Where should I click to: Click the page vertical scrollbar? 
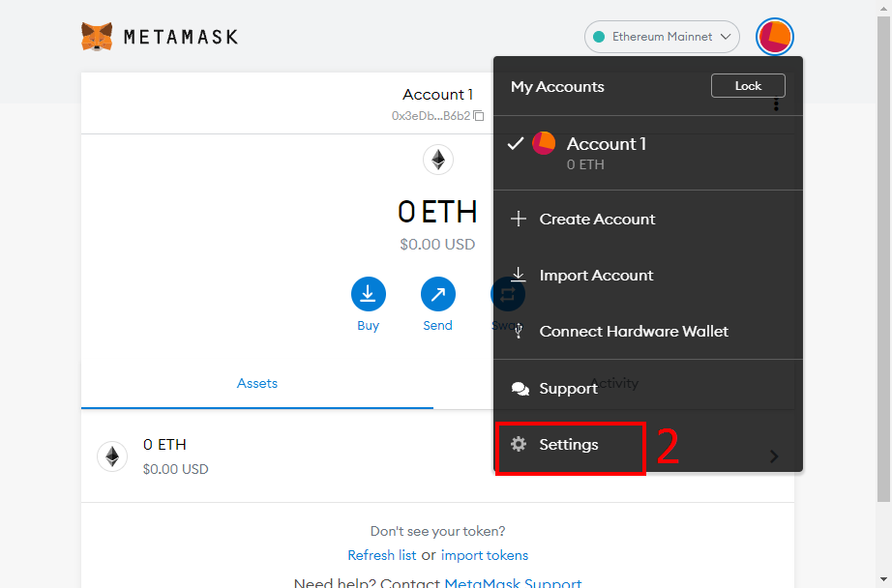pos(884,259)
